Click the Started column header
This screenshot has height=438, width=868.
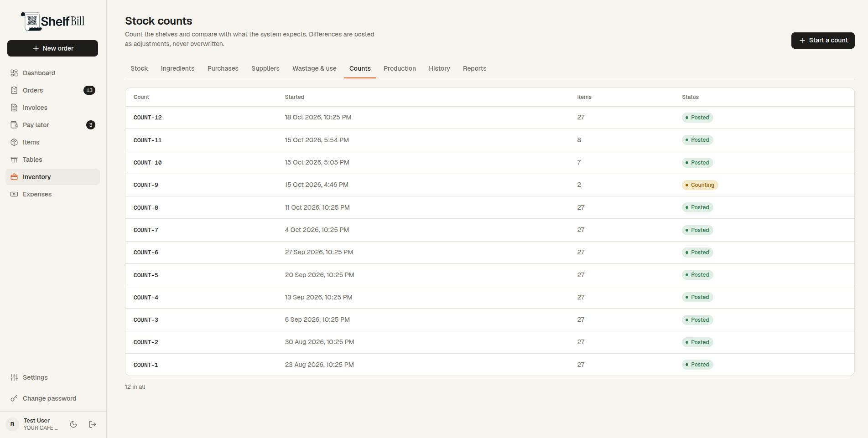[294, 97]
